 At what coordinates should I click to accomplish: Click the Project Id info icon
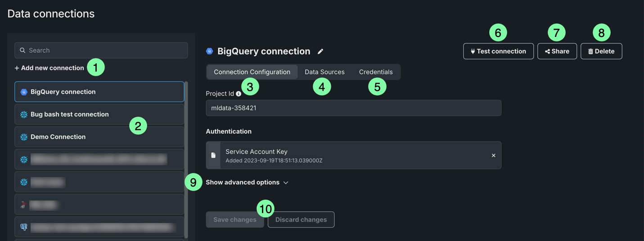239,94
